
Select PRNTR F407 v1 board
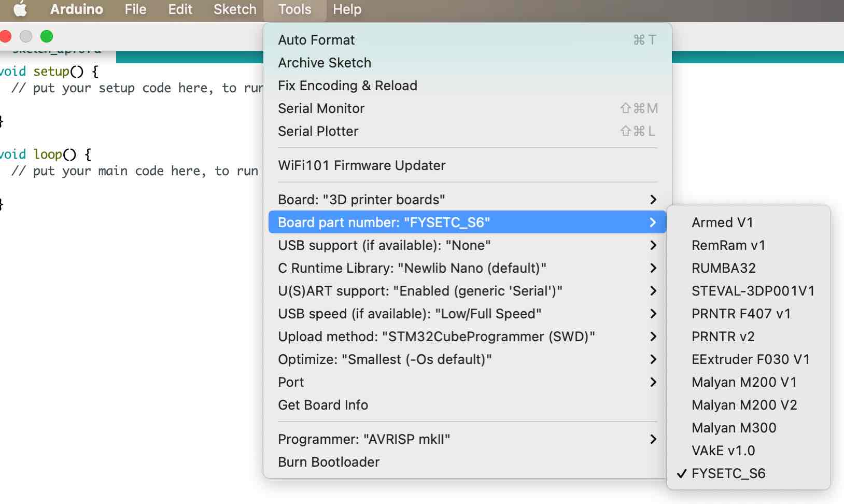point(749,314)
